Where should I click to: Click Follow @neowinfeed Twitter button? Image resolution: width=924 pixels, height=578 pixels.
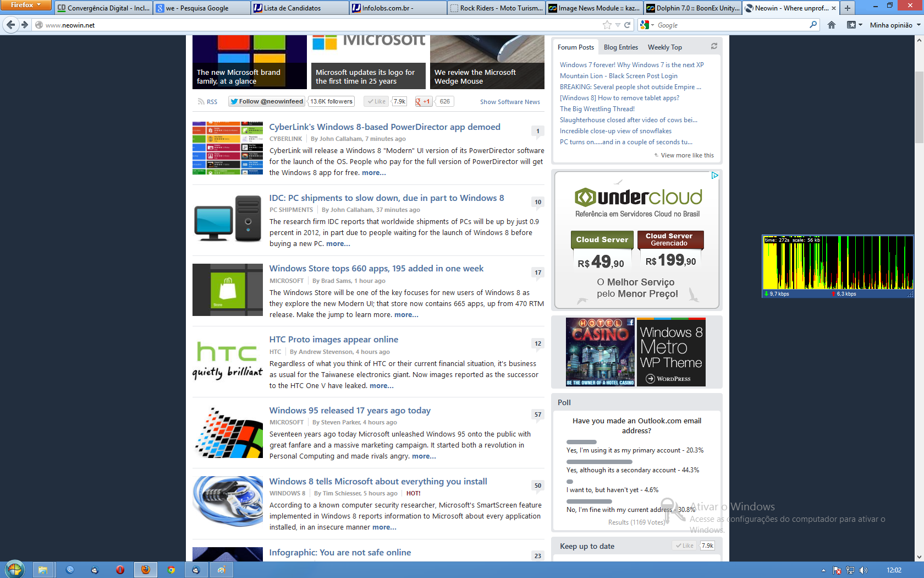tap(267, 101)
